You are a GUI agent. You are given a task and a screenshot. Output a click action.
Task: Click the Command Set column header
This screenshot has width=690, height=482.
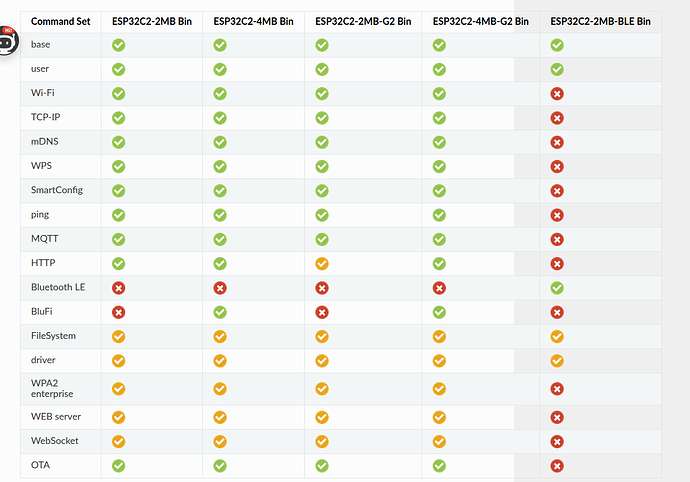coord(58,21)
